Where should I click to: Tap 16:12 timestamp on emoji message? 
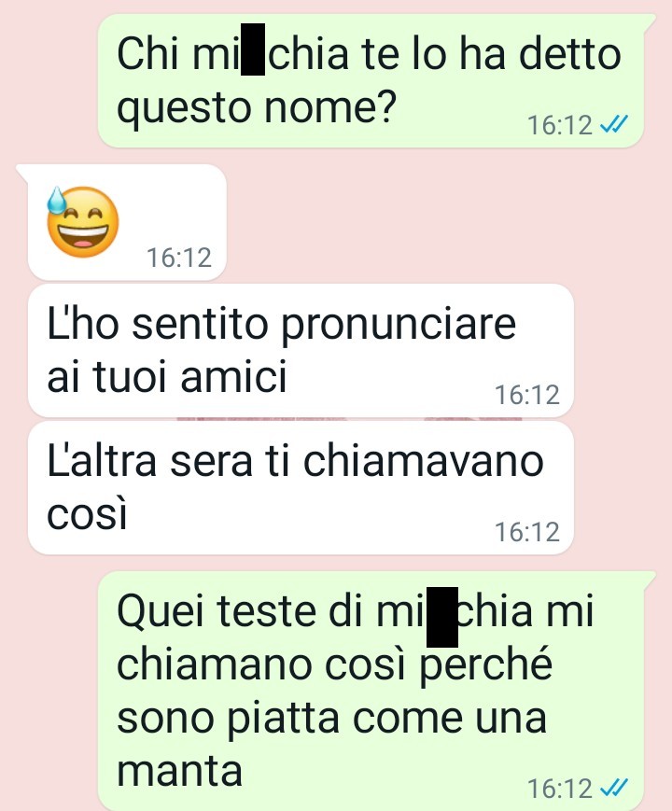[x=179, y=257]
